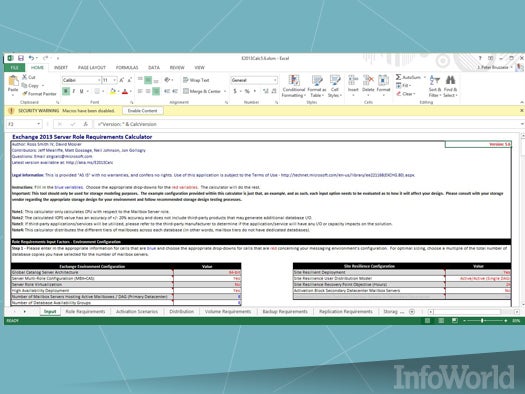This screenshot has height=394, width=525.
Task: Toggle Align Right for cell text
Action: (x=156, y=91)
